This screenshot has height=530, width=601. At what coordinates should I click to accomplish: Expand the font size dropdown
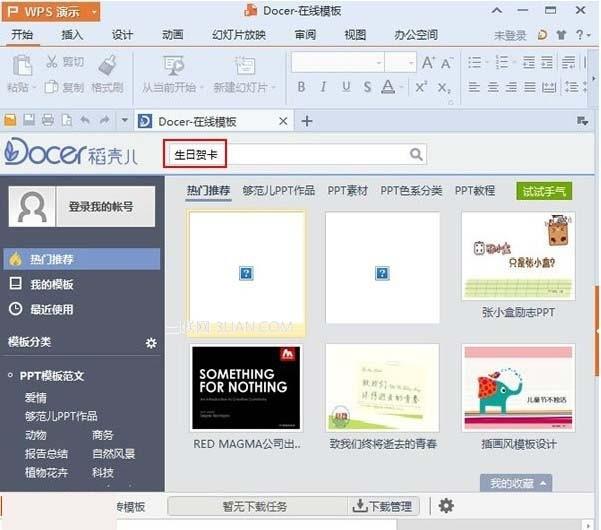coord(409,62)
